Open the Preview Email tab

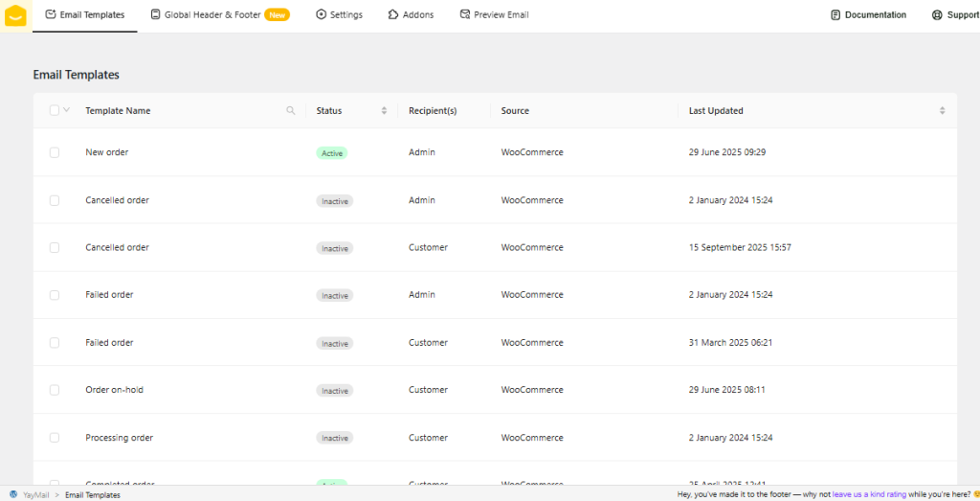(x=494, y=15)
